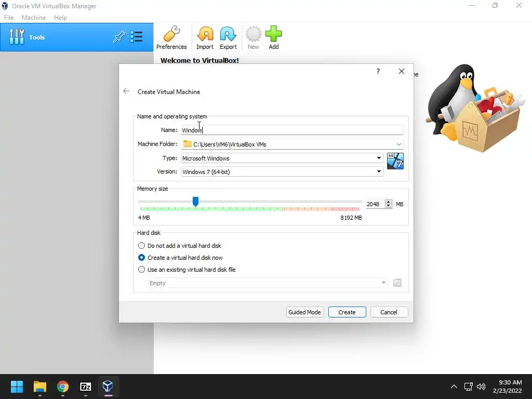The height and width of the screenshot is (399, 532).
Task: Expand the Machine Folder dropdown
Action: 399,144
